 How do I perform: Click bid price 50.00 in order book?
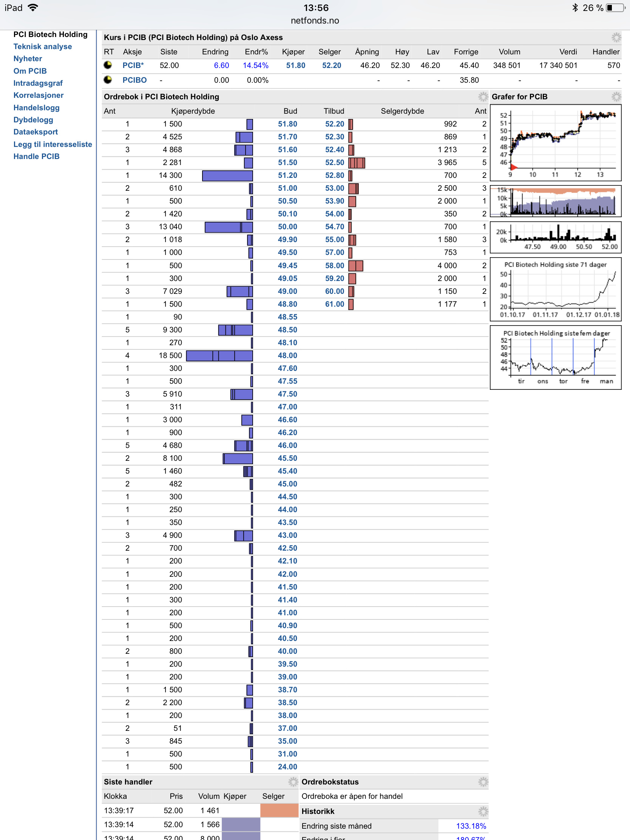(x=287, y=227)
